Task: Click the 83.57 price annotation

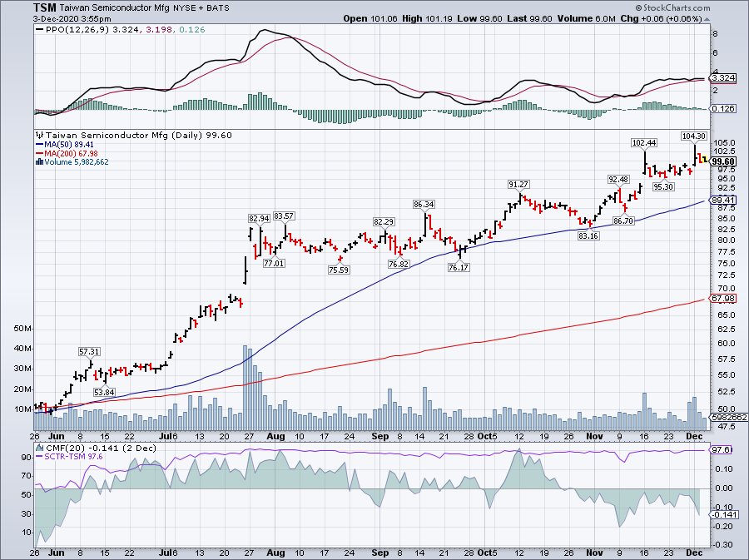Action: (285, 216)
